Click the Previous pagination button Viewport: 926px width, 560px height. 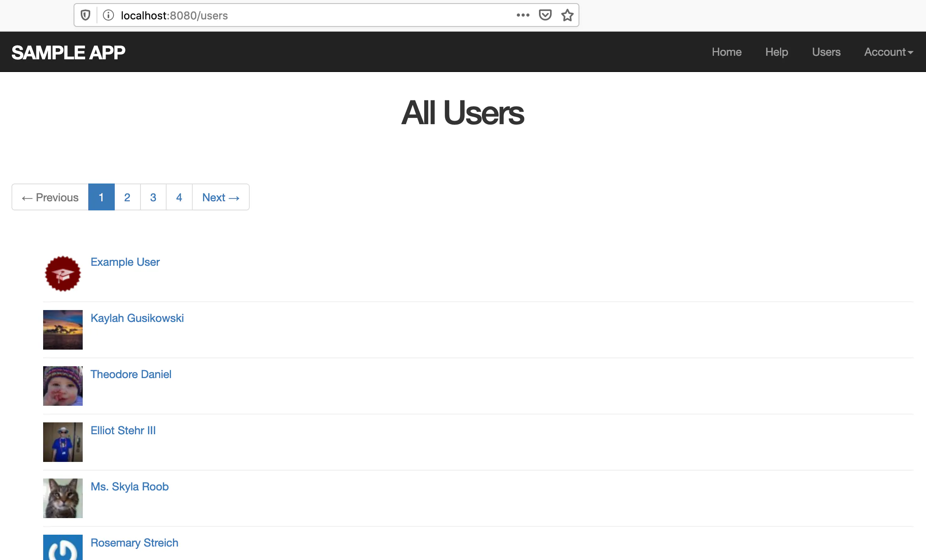coord(50,197)
